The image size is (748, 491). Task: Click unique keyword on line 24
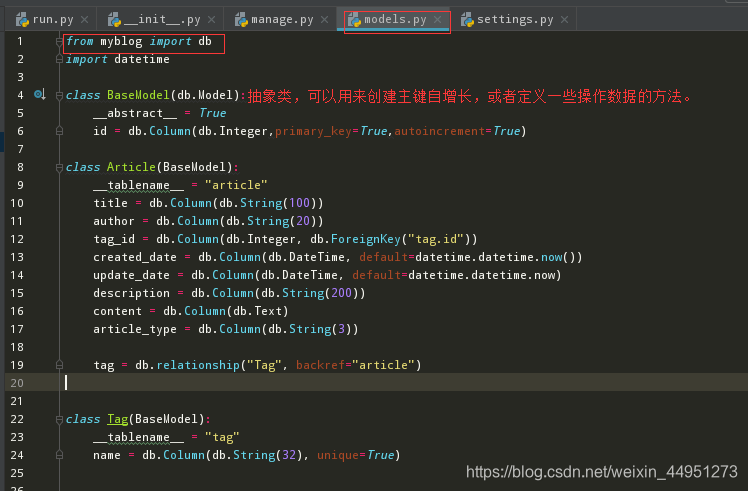338,455
